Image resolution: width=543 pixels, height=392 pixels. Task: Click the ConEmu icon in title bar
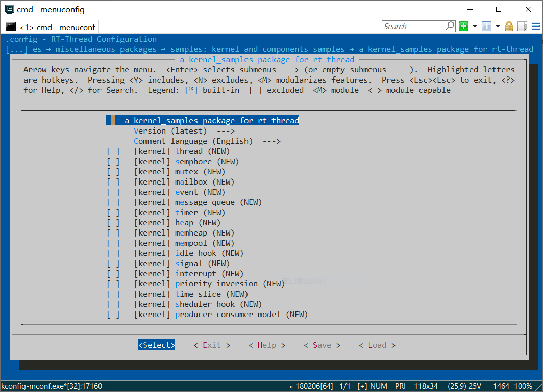pos(9,9)
